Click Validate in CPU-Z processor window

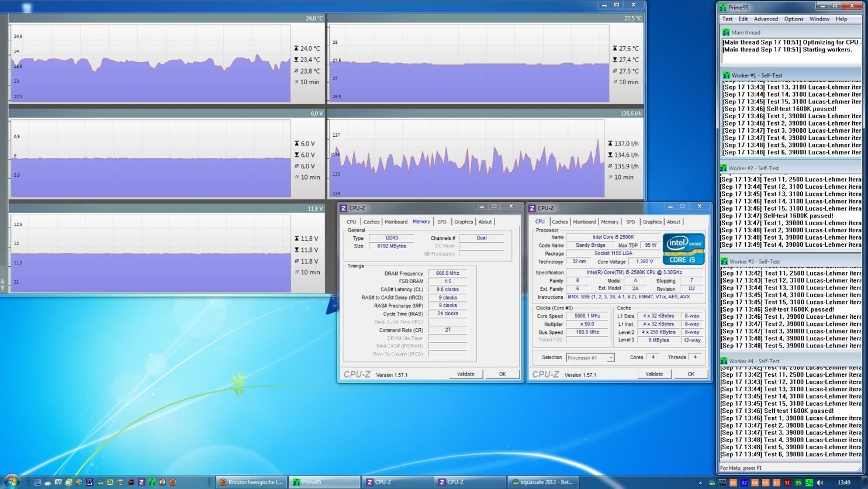coord(654,374)
